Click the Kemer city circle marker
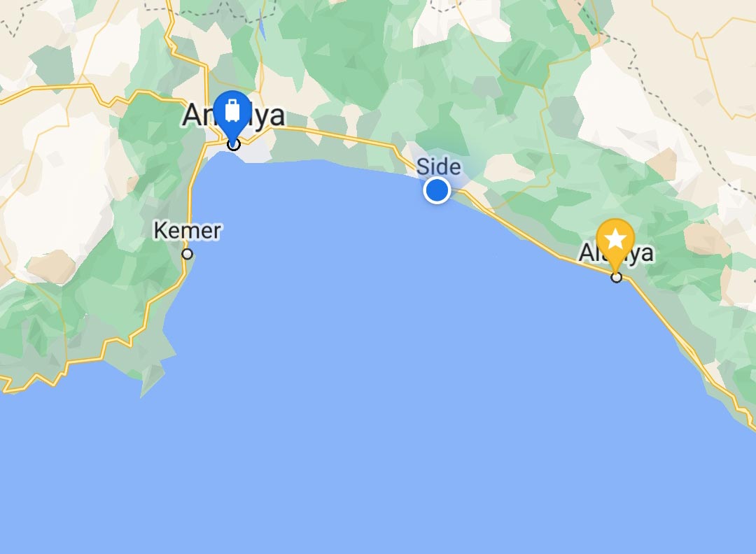 [x=188, y=254]
